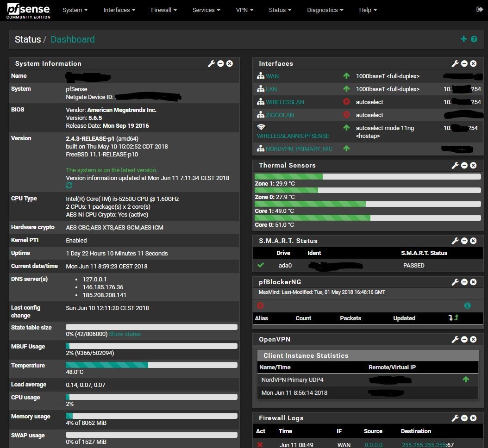Open the VPN menu
This screenshot has width=488, height=448.
point(244,10)
